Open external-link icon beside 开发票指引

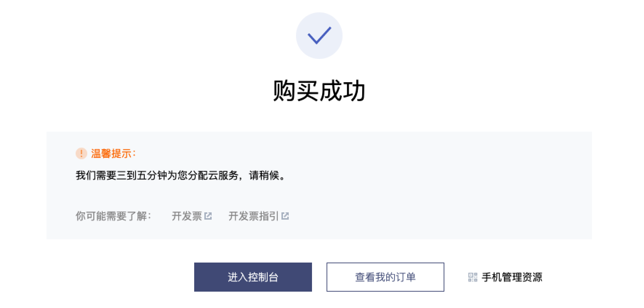point(285,216)
